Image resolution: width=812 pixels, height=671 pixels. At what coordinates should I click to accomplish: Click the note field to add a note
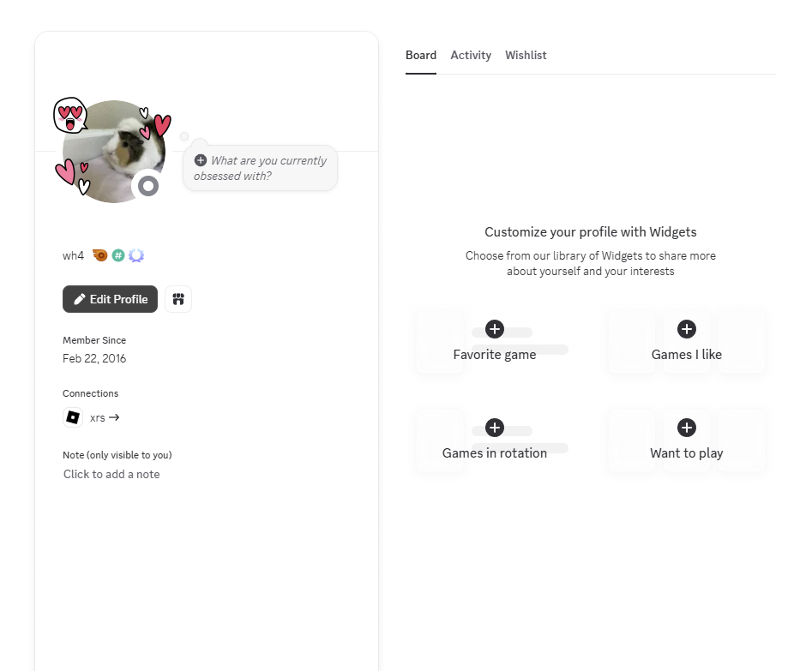pyautogui.click(x=111, y=474)
